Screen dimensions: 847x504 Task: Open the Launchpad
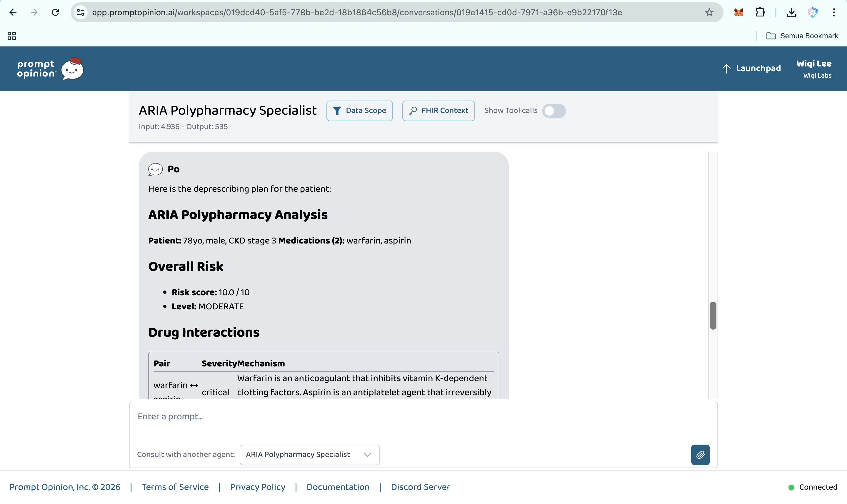click(751, 69)
